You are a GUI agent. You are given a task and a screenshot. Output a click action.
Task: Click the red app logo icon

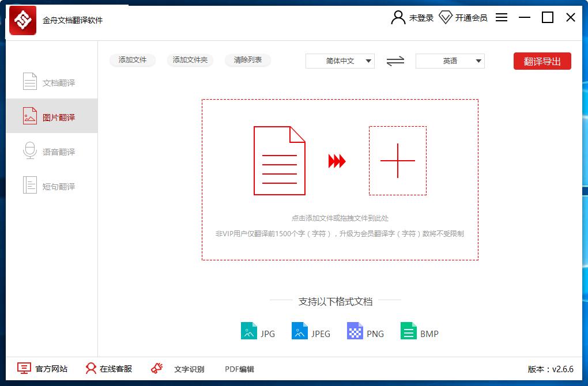click(22, 21)
